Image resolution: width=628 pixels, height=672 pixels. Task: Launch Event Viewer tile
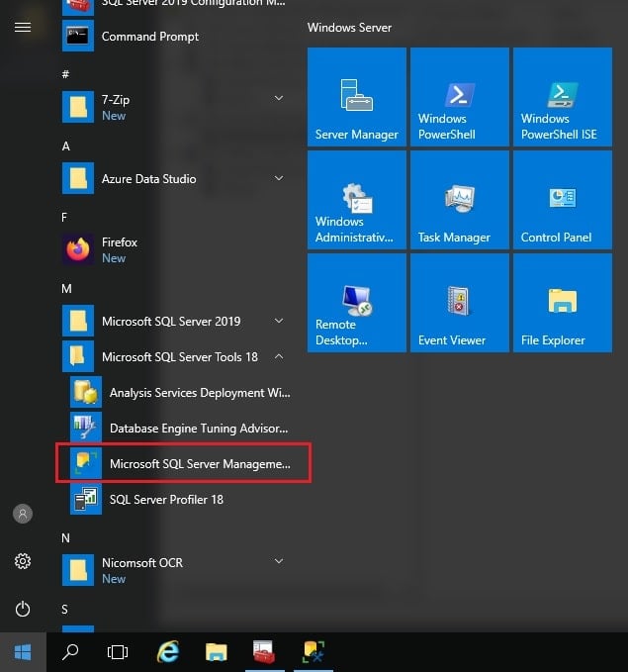459,303
